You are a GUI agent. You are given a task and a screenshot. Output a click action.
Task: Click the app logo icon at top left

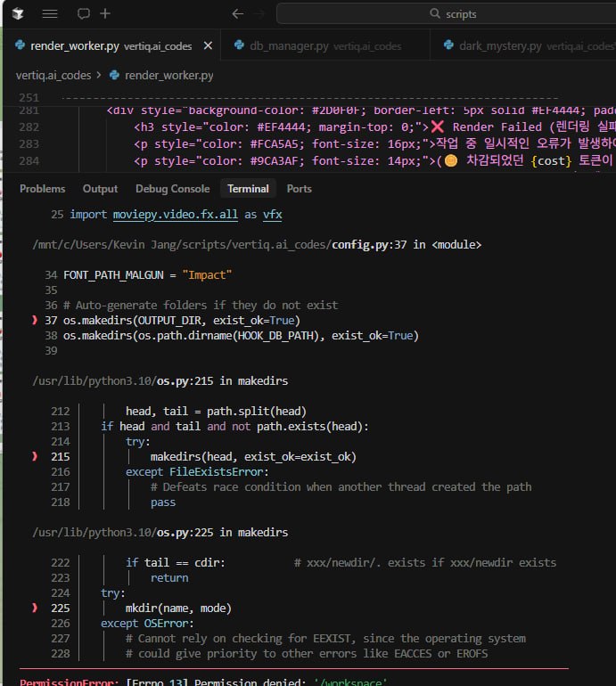[18, 13]
